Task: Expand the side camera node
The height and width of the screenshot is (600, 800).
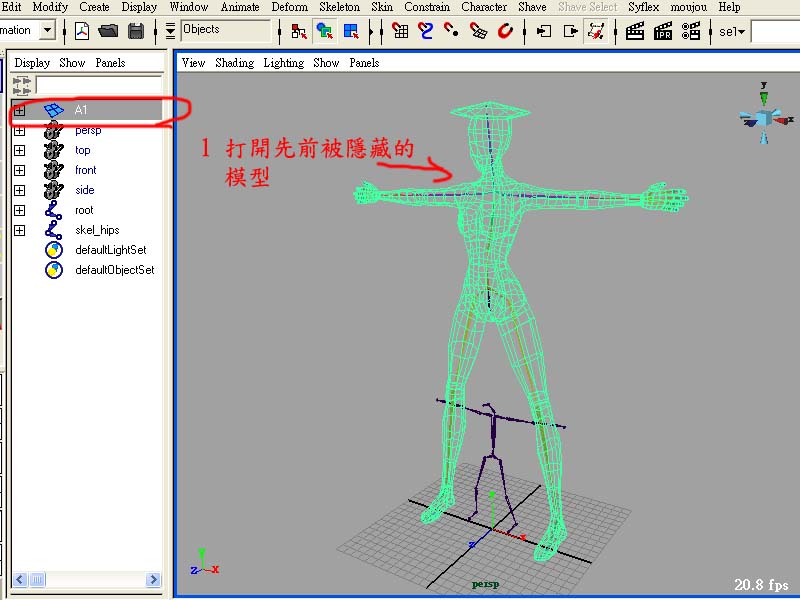Action: pyautogui.click(x=19, y=190)
